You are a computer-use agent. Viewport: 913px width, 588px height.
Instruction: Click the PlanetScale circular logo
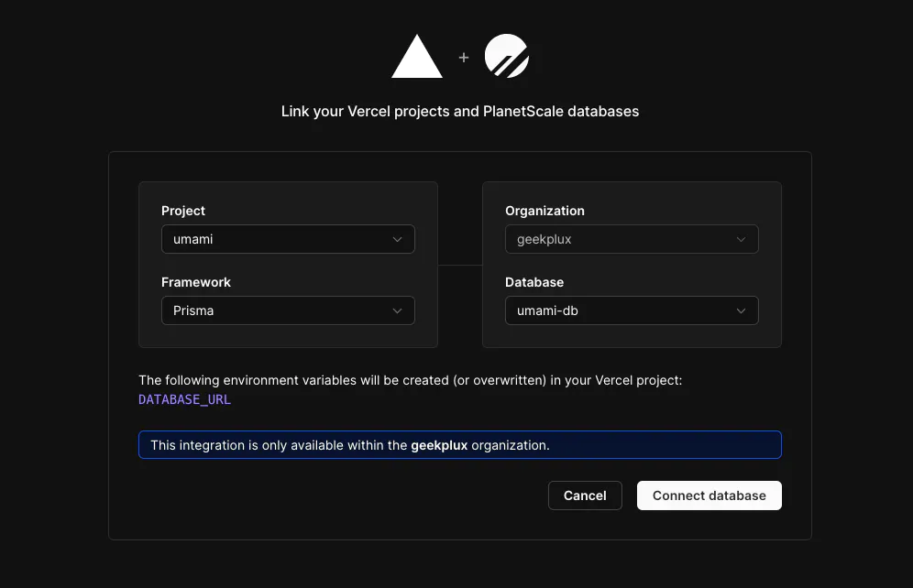tap(506, 56)
